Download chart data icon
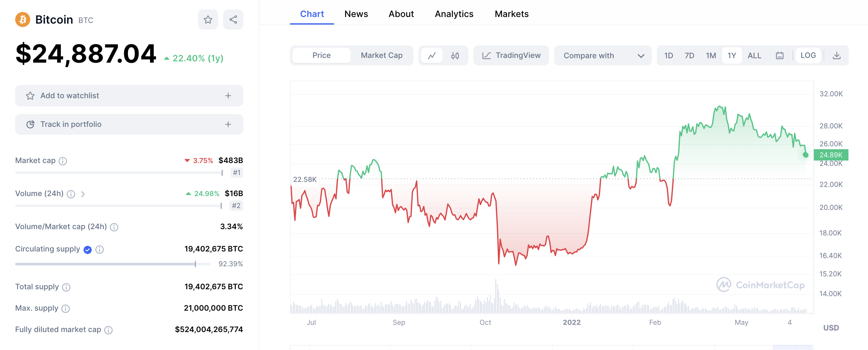This screenshot has width=868, height=350. coord(836,55)
